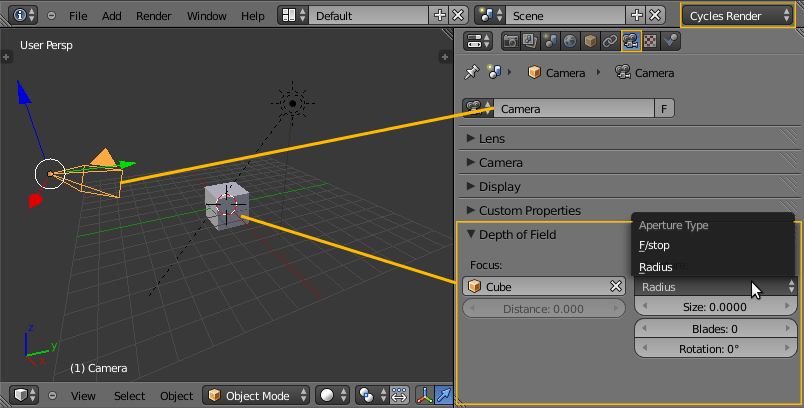Screen dimensions: 804x408
Task: Browse camera data-blocks icon
Action: (x=478, y=108)
